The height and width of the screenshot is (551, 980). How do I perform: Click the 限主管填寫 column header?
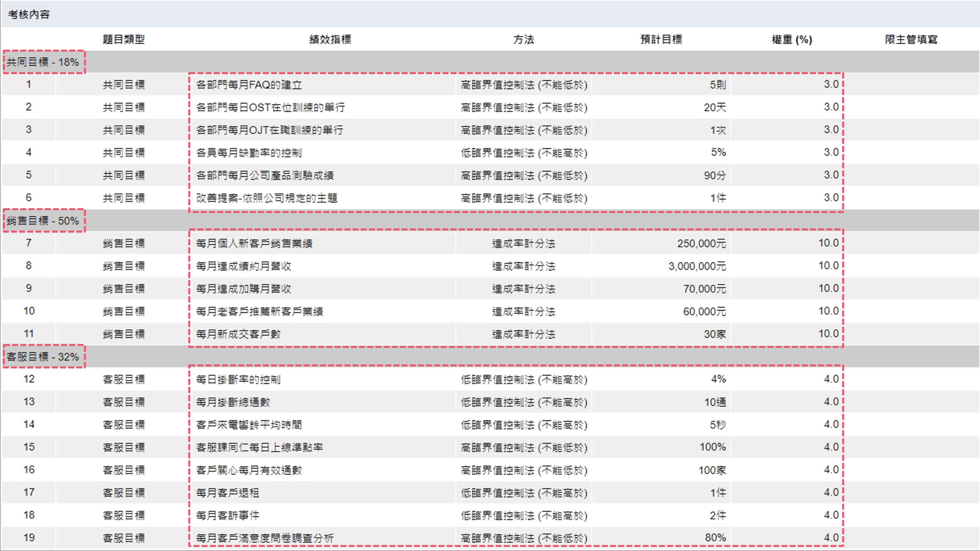coord(911,39)
